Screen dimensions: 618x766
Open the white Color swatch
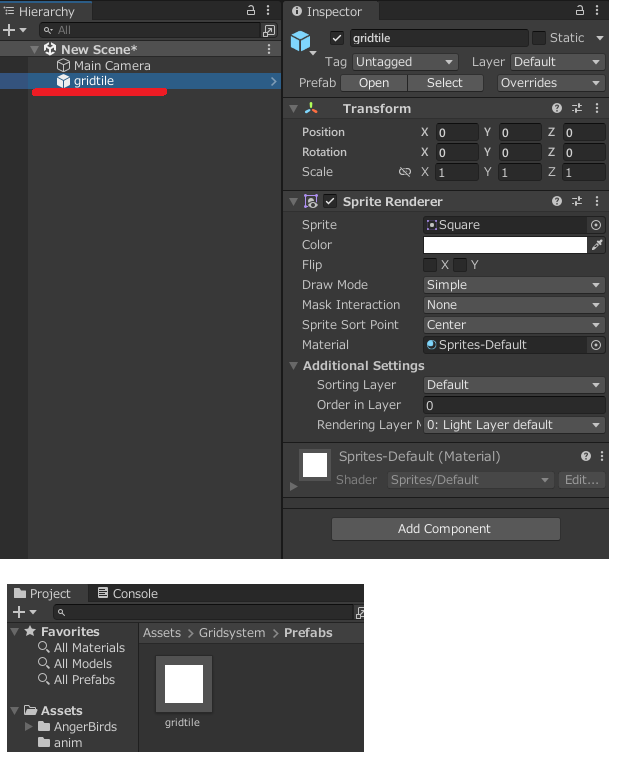click(x=505, y=245)
